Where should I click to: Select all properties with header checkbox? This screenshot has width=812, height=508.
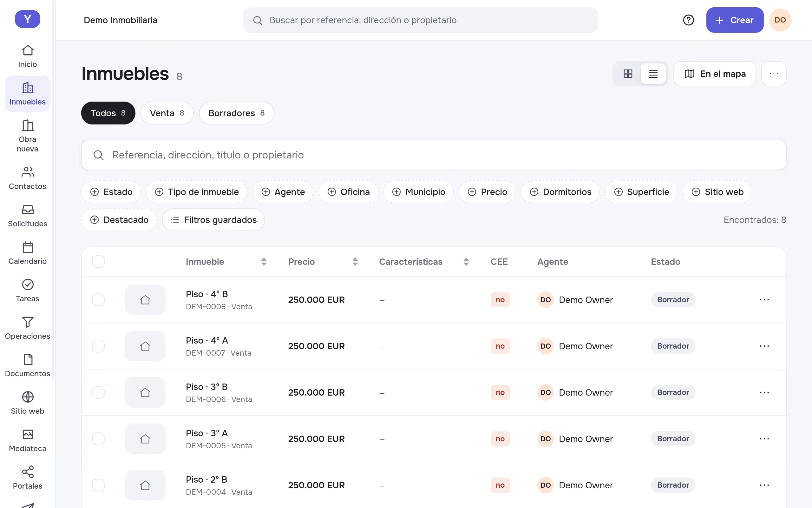click(x=98, y=262)
